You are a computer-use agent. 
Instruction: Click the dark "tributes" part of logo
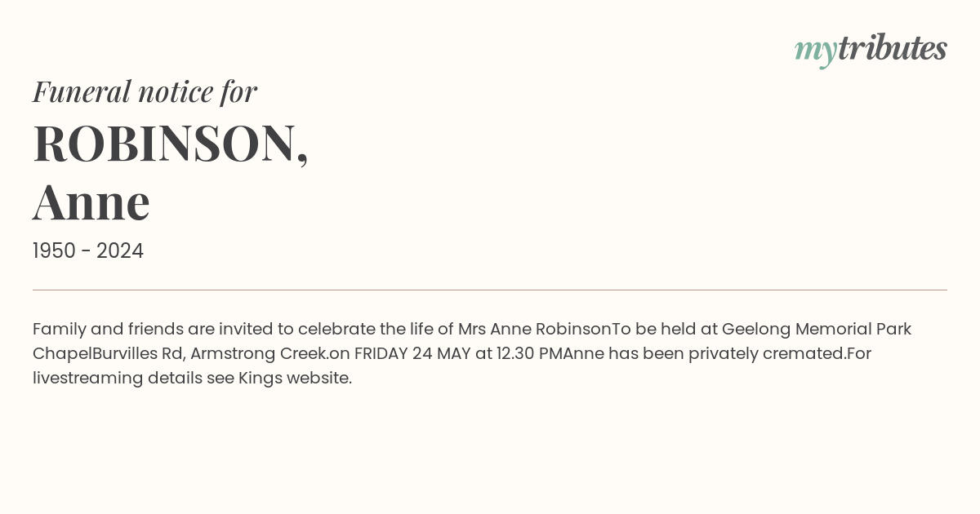[x=892, y=49]
